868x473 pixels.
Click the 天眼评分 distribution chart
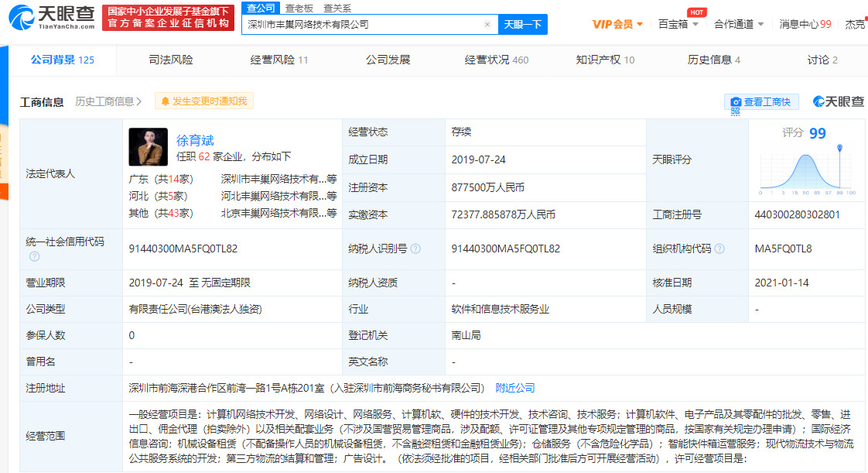[808, 171]
